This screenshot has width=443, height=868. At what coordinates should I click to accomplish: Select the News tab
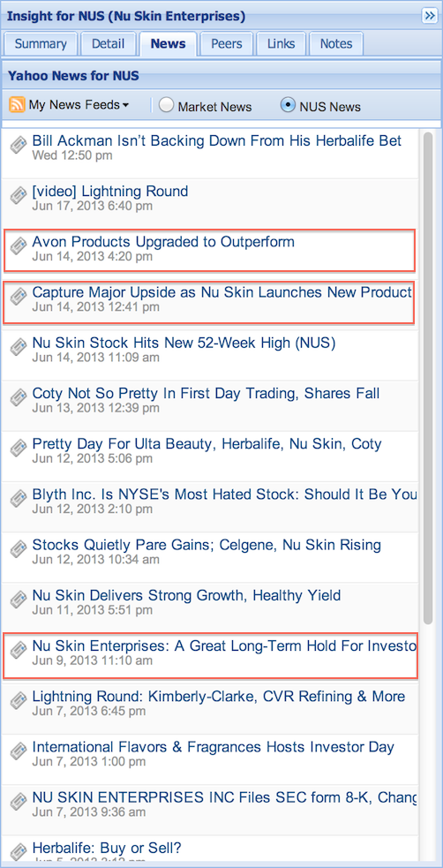(x=168, y=44)
